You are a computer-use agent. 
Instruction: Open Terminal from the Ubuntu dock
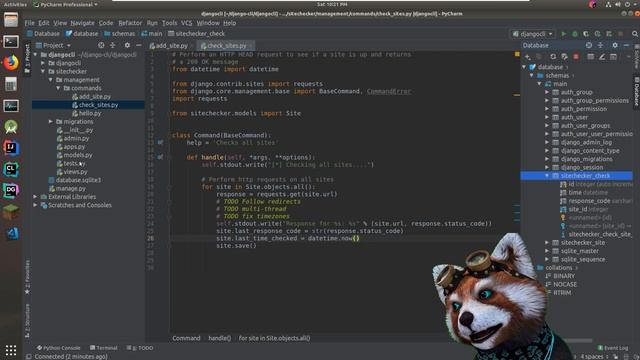point(11,41)
